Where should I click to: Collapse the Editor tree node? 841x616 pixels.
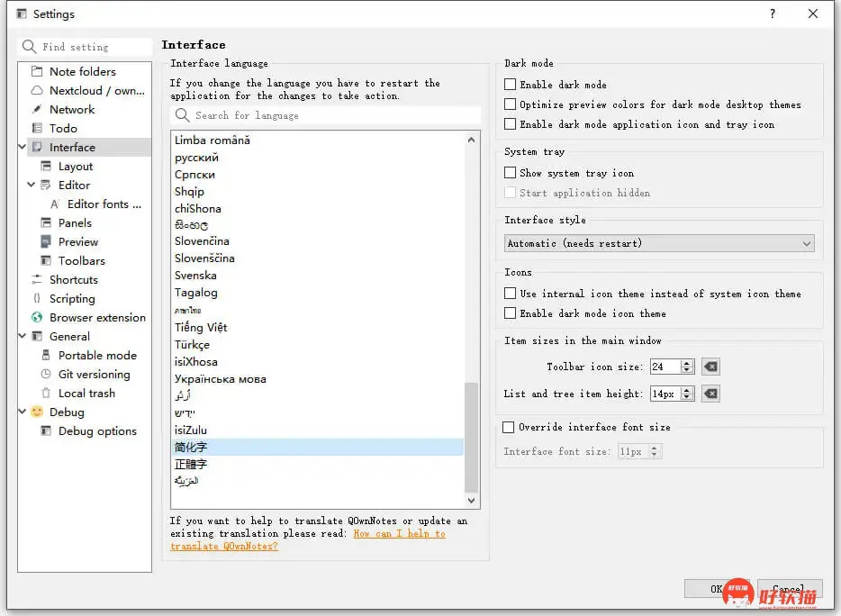click(x=32, y=185)
